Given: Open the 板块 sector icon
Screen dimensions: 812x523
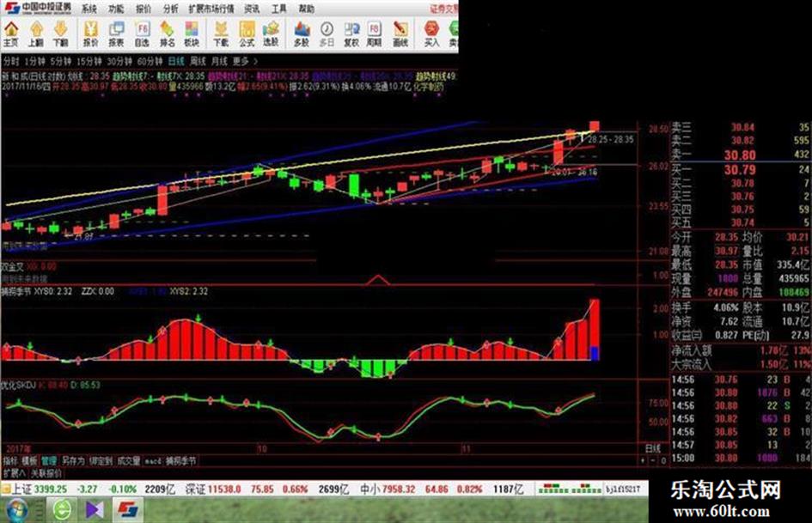Looking at the screenshot, I should pos(192,33).
